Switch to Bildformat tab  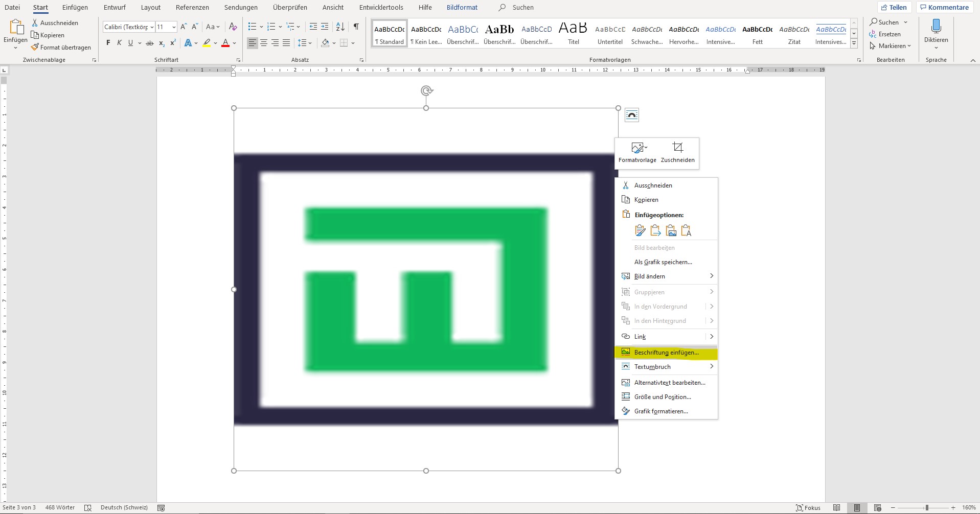pyautogui.click(x=462, y=7)
